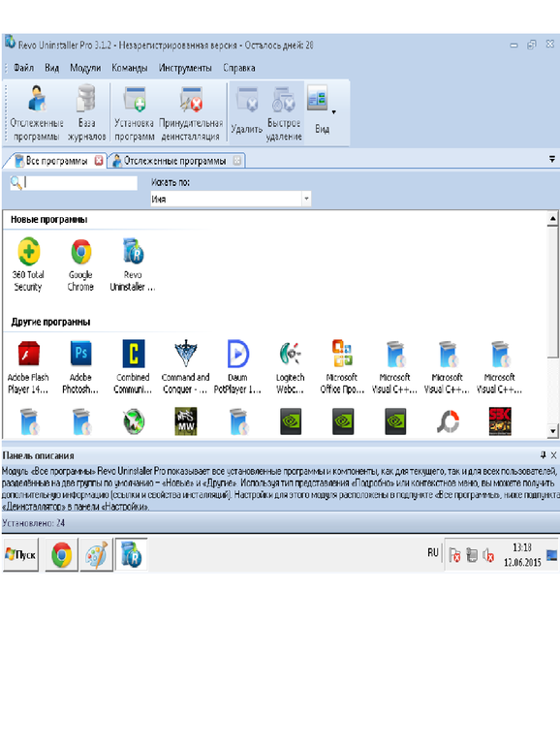Click the taskbar clock 13:18
Image resolution: width=560 pixels, height=746 pixels.
(x=522, y=548)
